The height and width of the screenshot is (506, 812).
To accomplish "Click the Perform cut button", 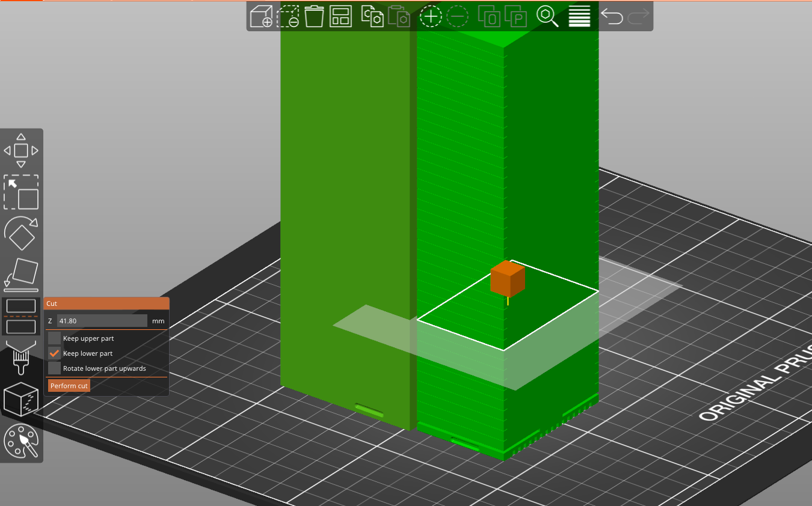I will pyautogui.click(x=69, y=386).
